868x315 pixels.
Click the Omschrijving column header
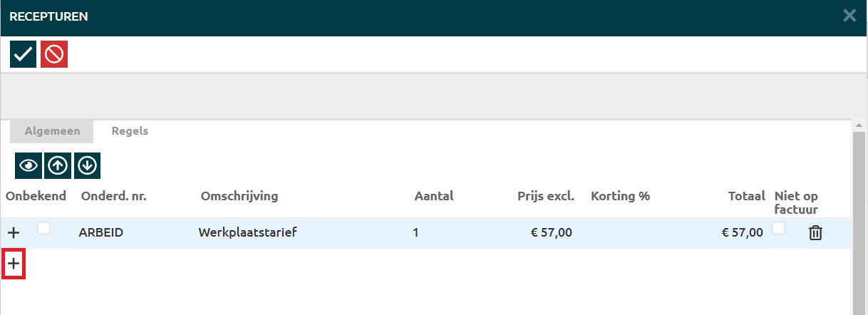point(239,196)
